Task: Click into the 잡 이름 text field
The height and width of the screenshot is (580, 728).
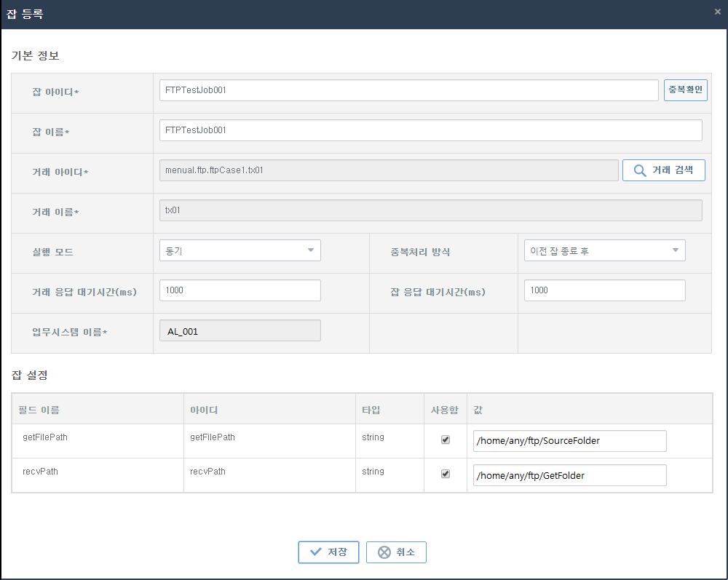Action: click(x=430, y=130)
